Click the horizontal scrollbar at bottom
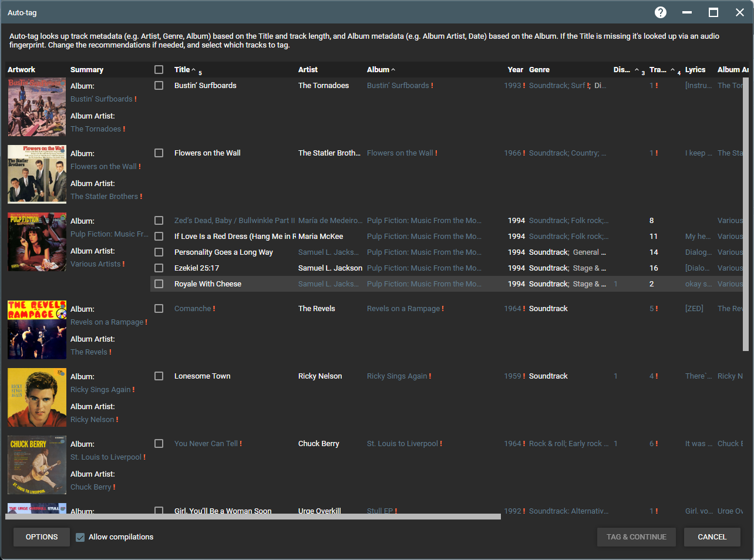 pos(253,517)
